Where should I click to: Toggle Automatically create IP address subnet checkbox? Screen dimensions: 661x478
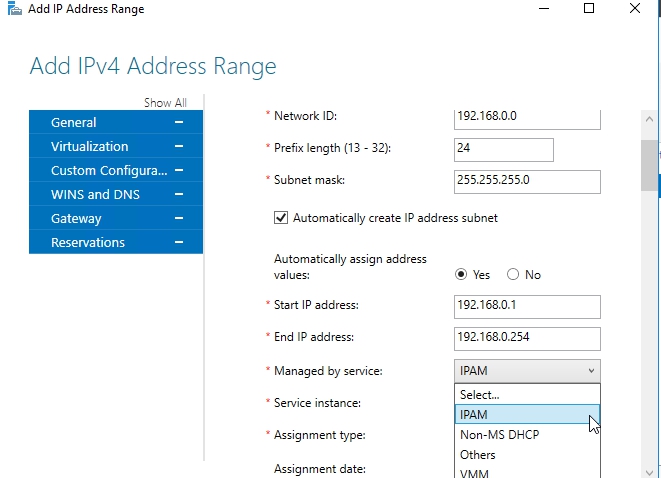[x=281, y=217]
